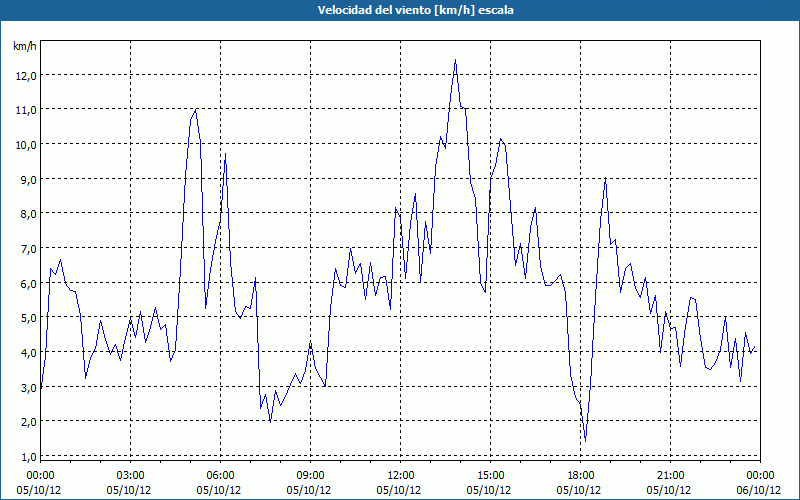Viewport: 800px width, 500px height.
Task: Click the 11 km/h wind peak near 05:00
Action: (x=196, y=109)
